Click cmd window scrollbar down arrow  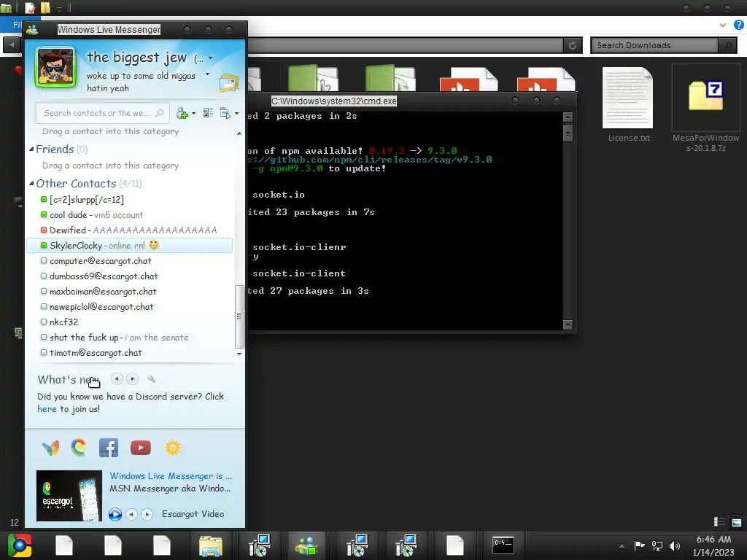pyautogui.click(x=568, y=324)
